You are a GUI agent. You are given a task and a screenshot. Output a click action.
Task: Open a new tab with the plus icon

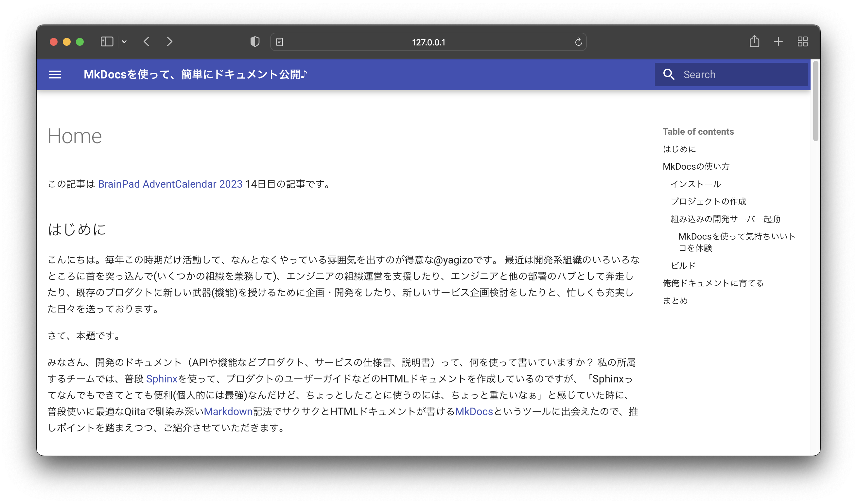[x=778, y=42]
